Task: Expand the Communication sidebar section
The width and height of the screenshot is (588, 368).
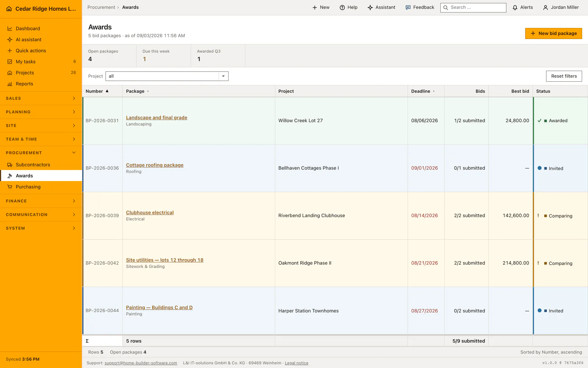Action: point(41,215)
